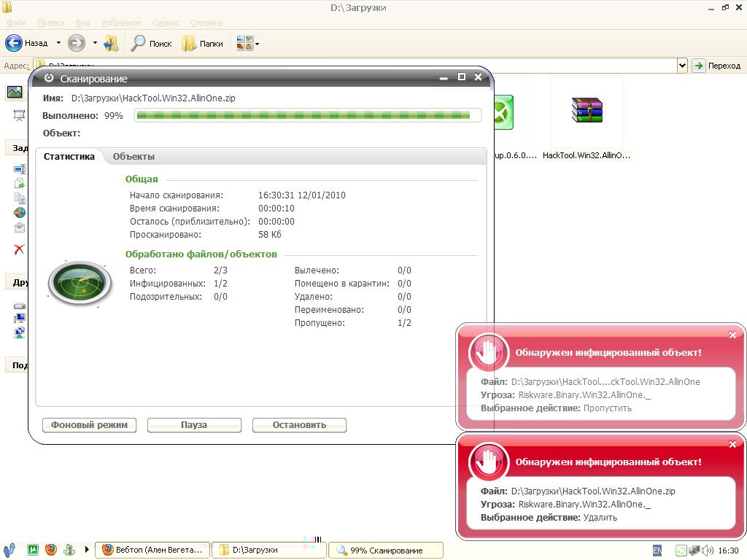This screenshot has height=560, width=747.
Task: Click the Forward arrow icon in toolbar
Action: [77, 43]
